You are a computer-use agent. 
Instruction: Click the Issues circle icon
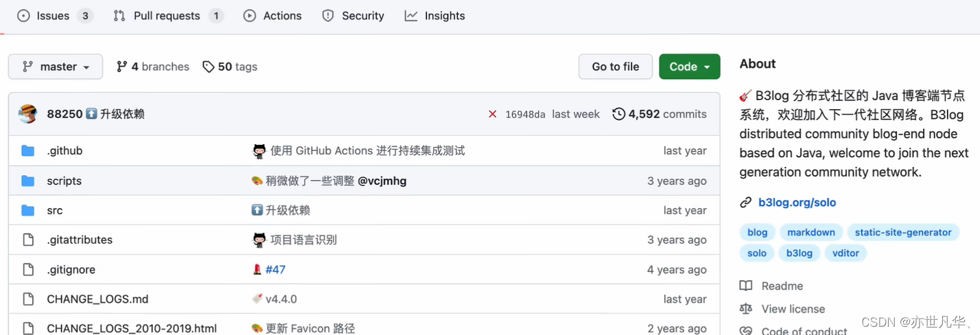(23, 16)
